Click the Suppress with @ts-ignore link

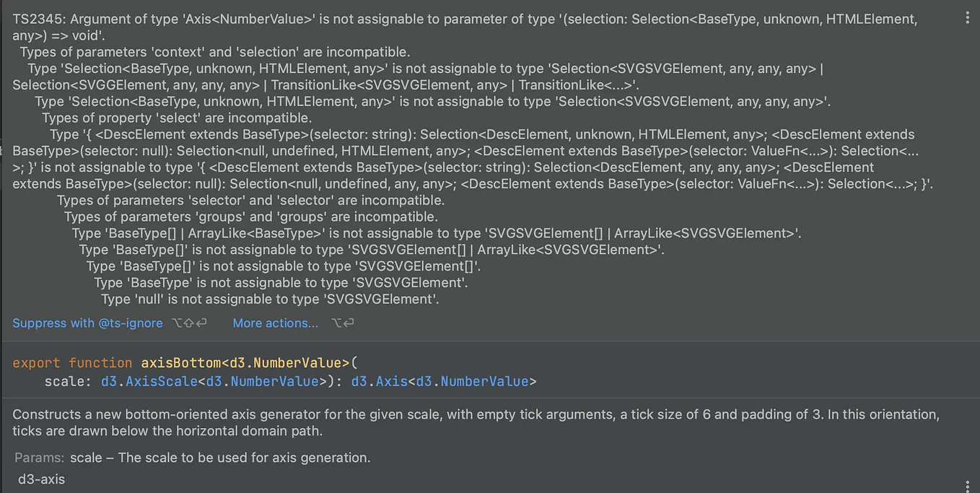coord(87,323)
